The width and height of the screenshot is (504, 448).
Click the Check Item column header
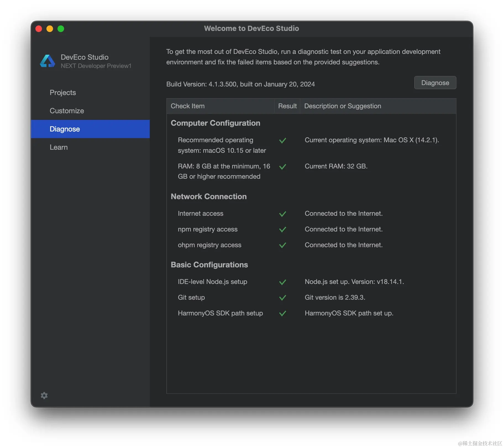220,106
